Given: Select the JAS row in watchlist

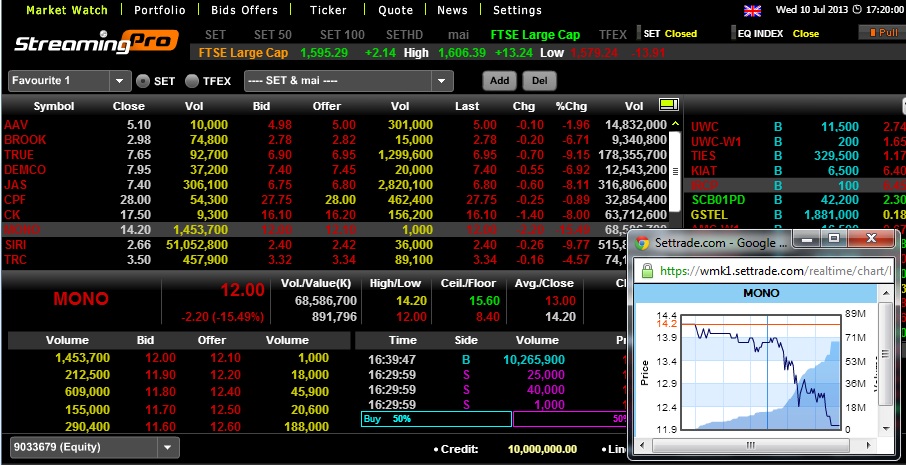Looking at the screenshot, I should (335, 184).
